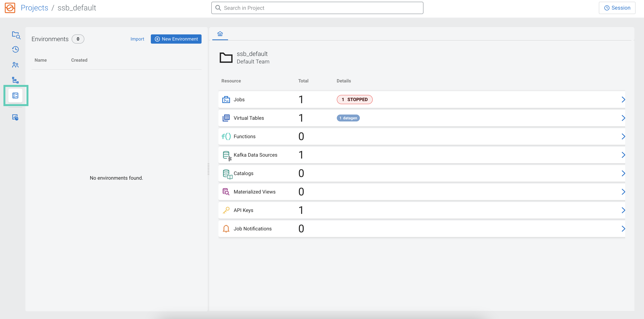This screenshot has height=319, width=644.
Task: Click the 1 STOPPED jobs badge
Action: pos(354,100)
